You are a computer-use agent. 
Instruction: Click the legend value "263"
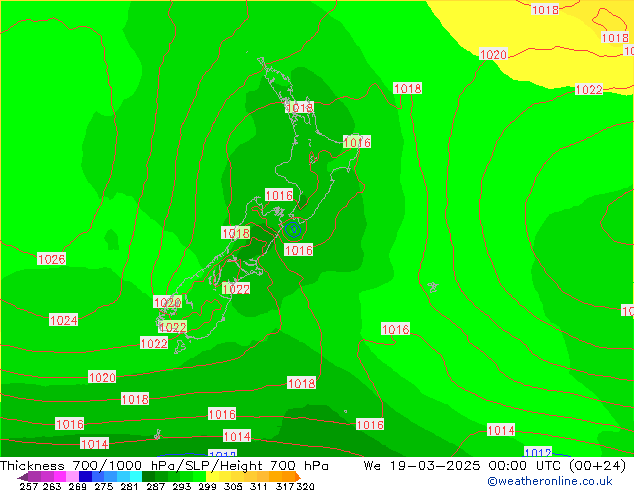[51, 486]
